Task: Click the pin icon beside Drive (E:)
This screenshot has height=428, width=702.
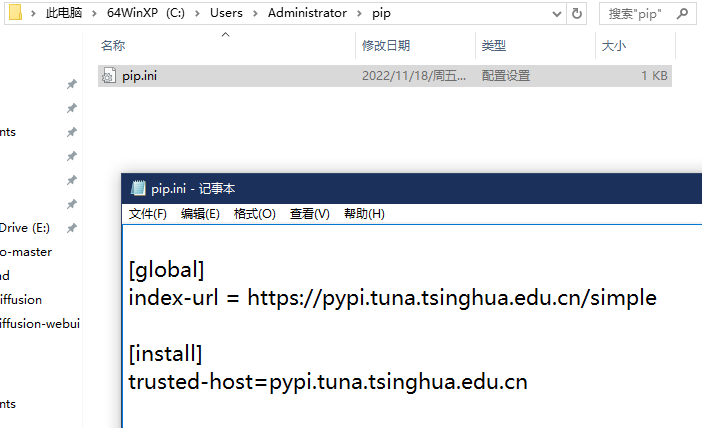Action: click(71, 228)
